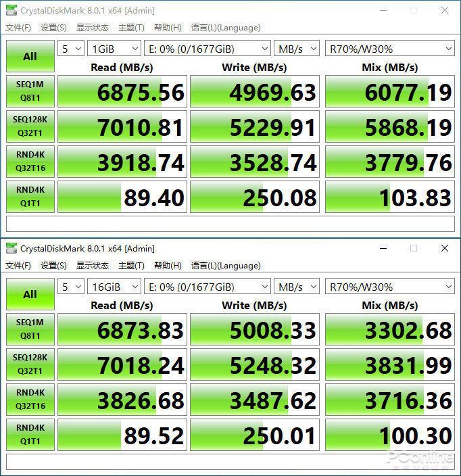Start SEQ128K Q32T1 test in top window
Image resolution: width=461 pixels, height=476 pixels.
pyautogui.click(x=30, y=126)
